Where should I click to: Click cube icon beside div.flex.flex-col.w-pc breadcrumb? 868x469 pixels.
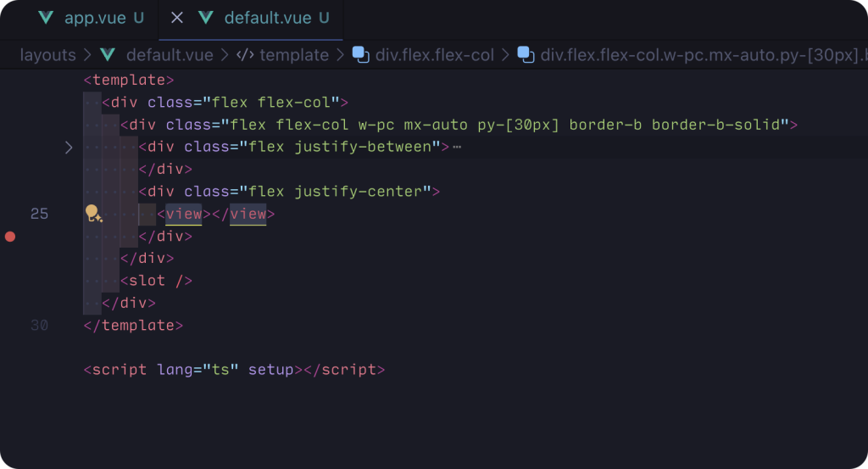526,55
